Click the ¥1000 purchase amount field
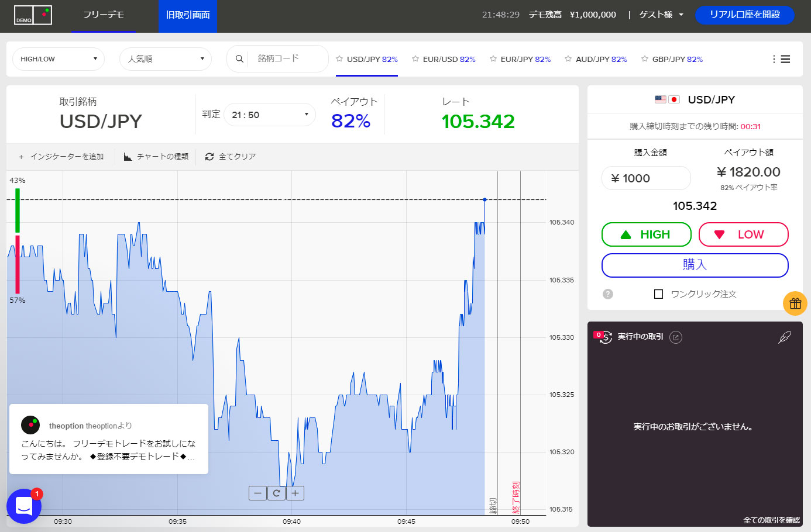Screen dimensions: 811x532 (646, 178)
